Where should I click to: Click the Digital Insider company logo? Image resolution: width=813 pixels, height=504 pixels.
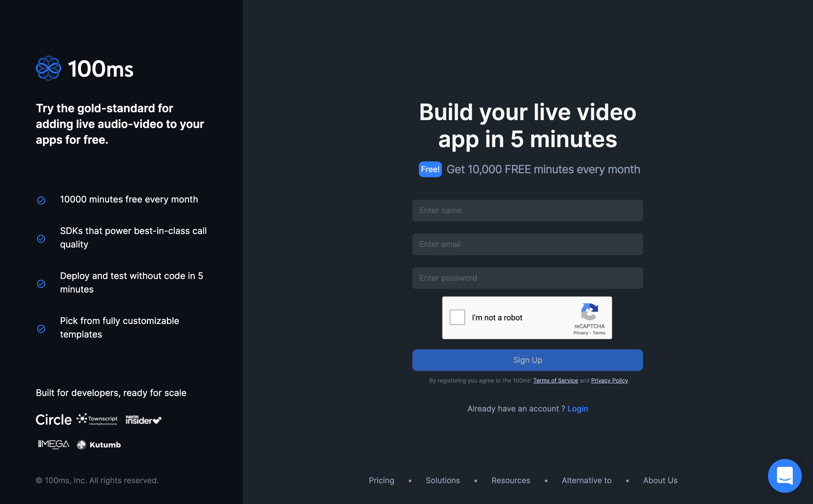point(143,419)
